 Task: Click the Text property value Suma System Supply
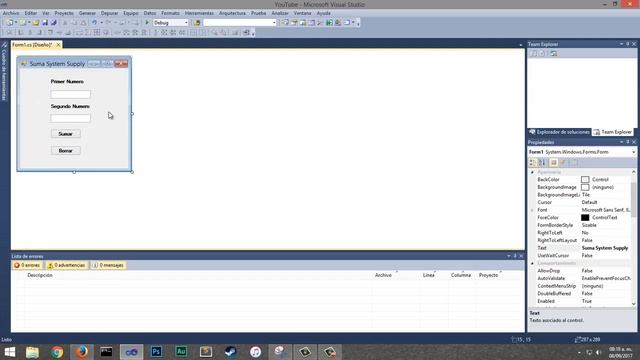605,248
